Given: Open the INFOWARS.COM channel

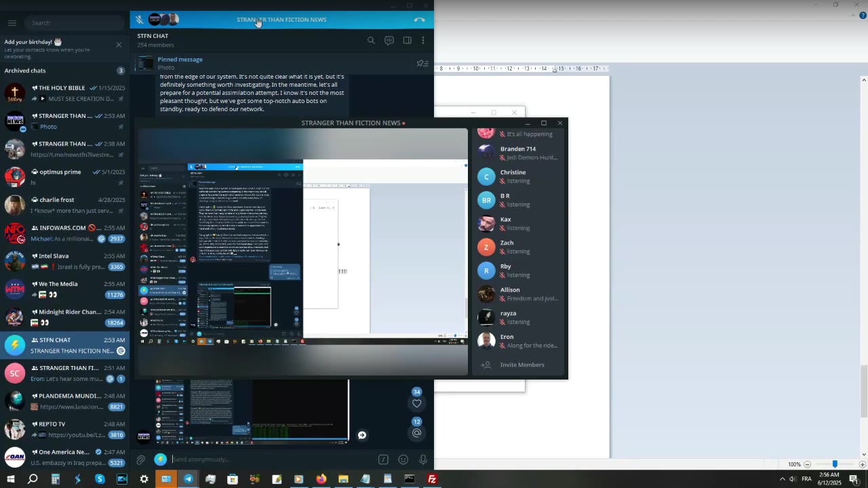Looking at the screenshot, I should point(64,233).
